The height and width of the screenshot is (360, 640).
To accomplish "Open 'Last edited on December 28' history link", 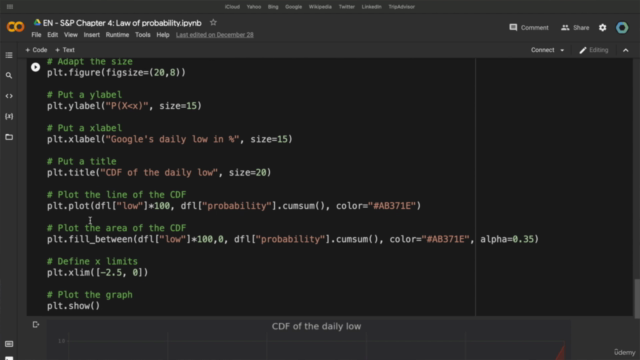I will click(x=215, y=35).
